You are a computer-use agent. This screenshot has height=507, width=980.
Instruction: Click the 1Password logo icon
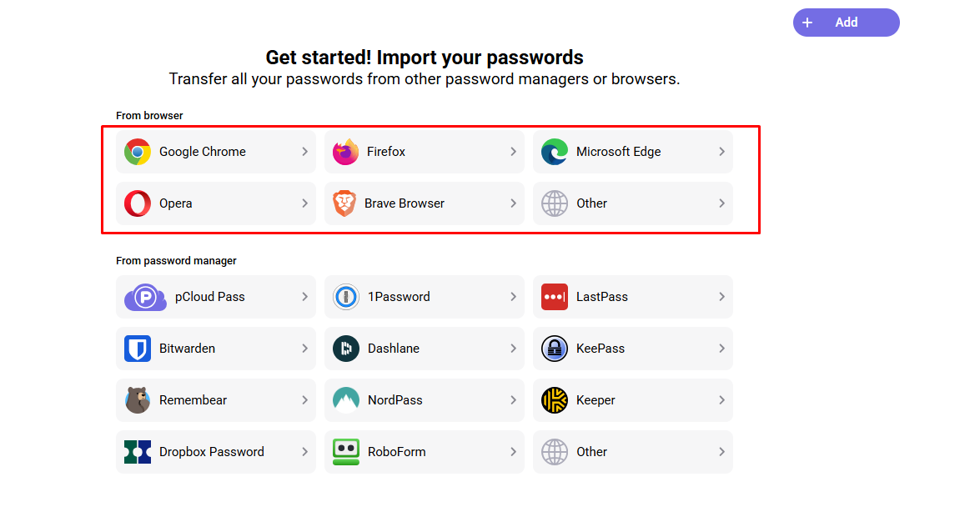pyautogui.click(x=346, y=297)
